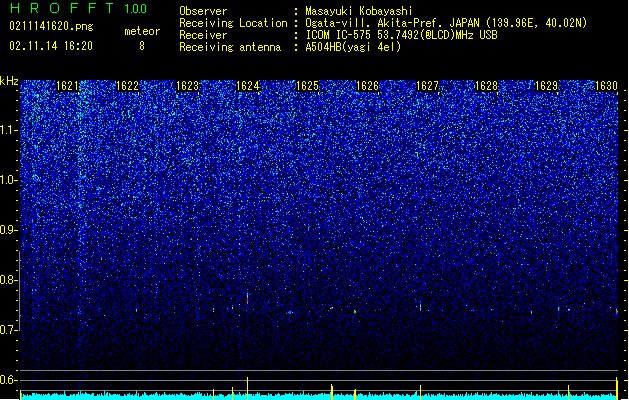Click the 1627 time marker
This screenshot has width=629, height=400.
tap(427, 86)
